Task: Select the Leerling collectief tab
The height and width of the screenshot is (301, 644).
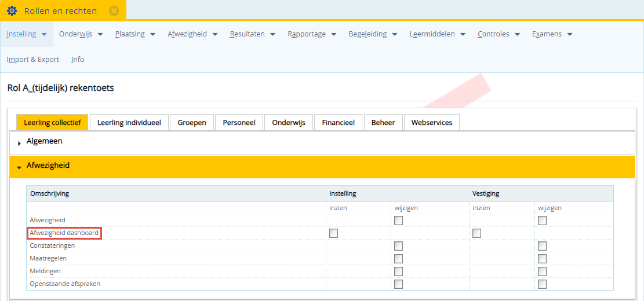Action: [x=52, y=122]
